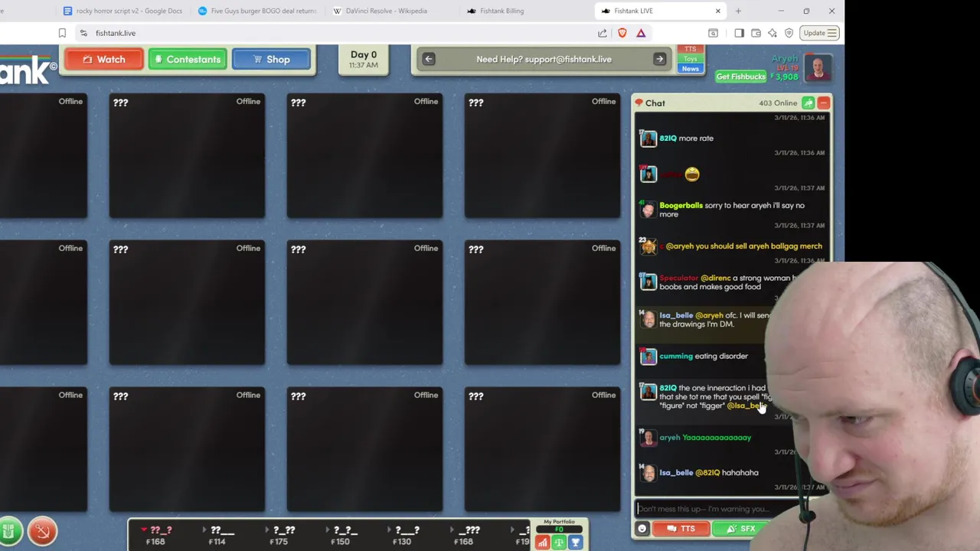Open the green Contestants button
The width and height of the screenshot is (980, 551).
[x=188, y=60]
